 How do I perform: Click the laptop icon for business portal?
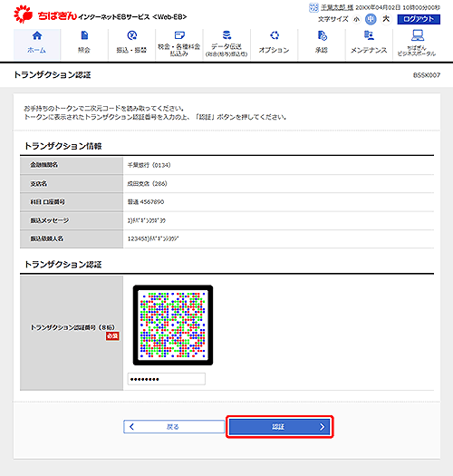pyautogui.click(x=418, y=35)
